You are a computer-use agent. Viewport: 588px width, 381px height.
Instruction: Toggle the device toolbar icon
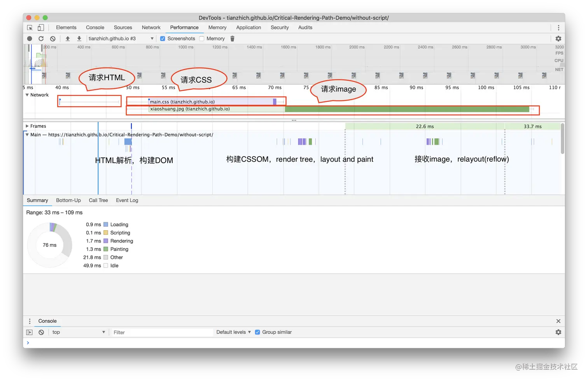click(41, 28)
